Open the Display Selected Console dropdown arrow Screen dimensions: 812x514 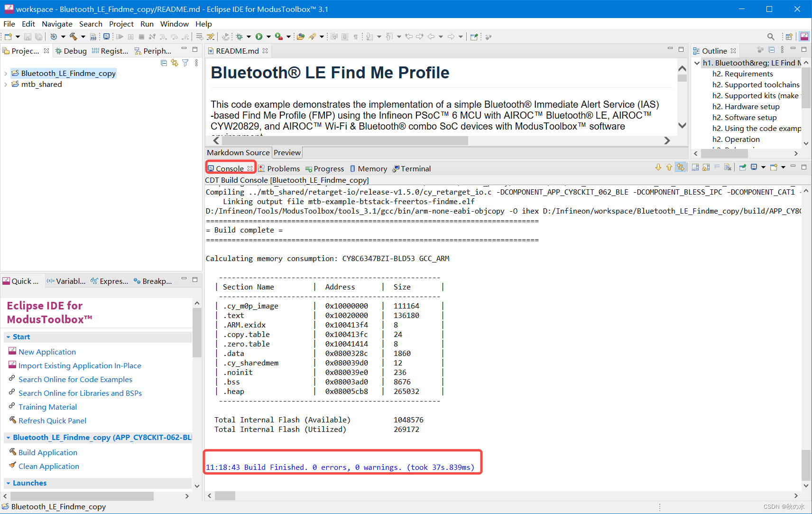point(763,167)
